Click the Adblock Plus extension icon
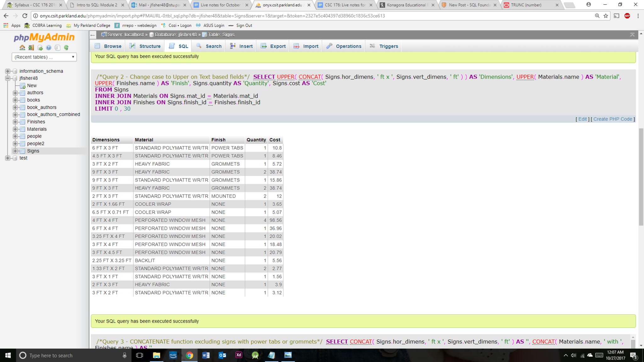The image size is (644, 362). point(627,16)
